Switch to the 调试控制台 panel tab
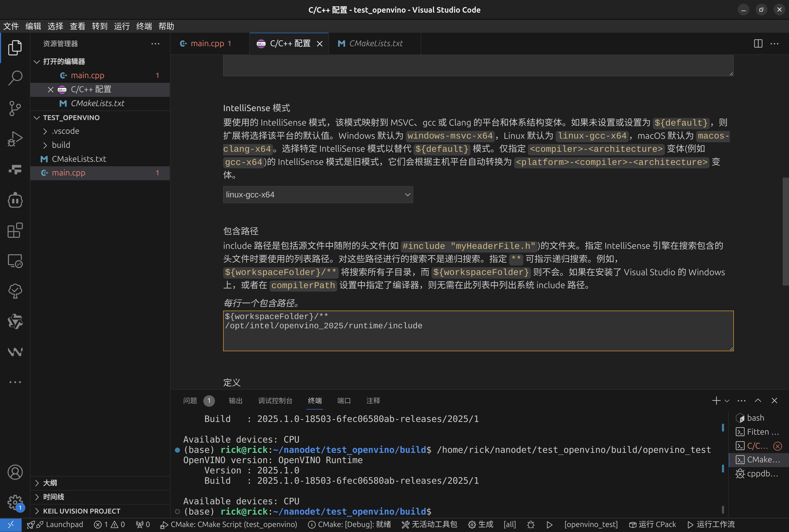 tap(275, 401)
